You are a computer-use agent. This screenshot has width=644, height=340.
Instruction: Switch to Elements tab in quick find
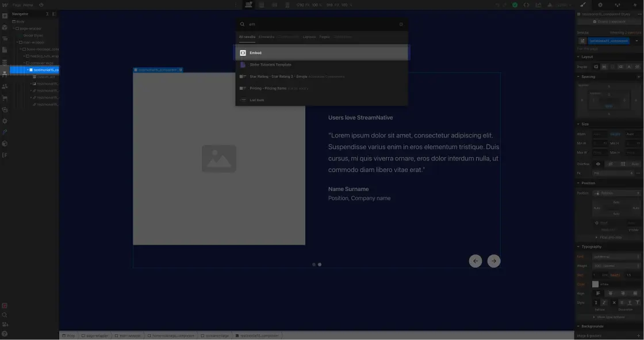(267, 37)
